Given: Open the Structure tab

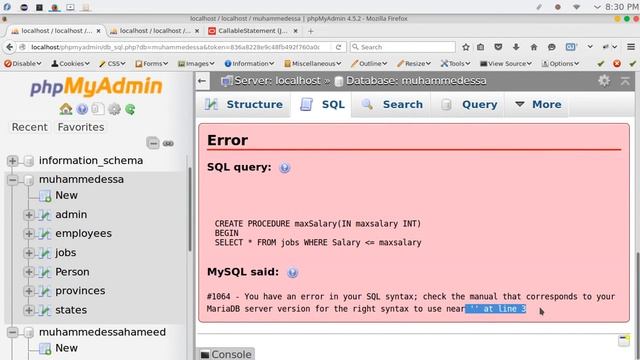Looking at the screenshot, I should [244, 104].
